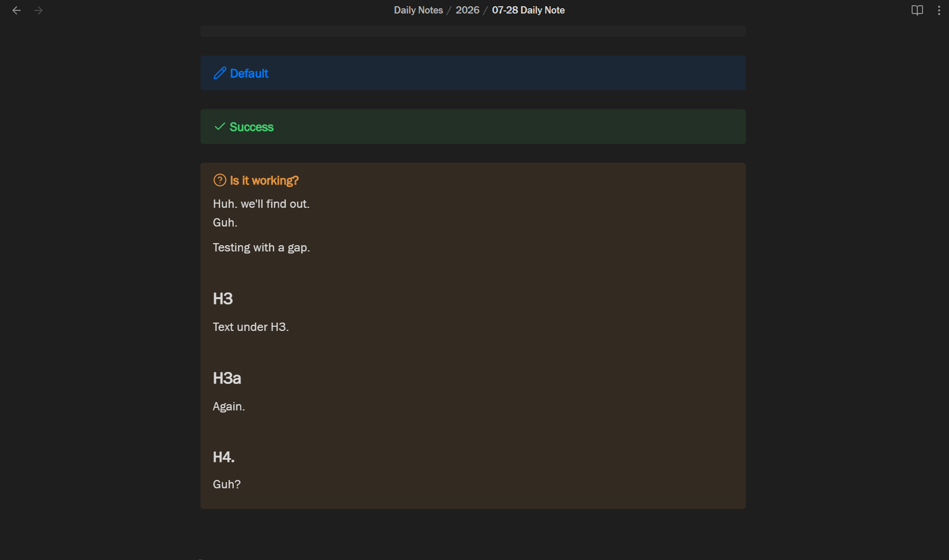
Task: Click the checkmark icon in the Success callout
Action: click(x=220, y=127)
